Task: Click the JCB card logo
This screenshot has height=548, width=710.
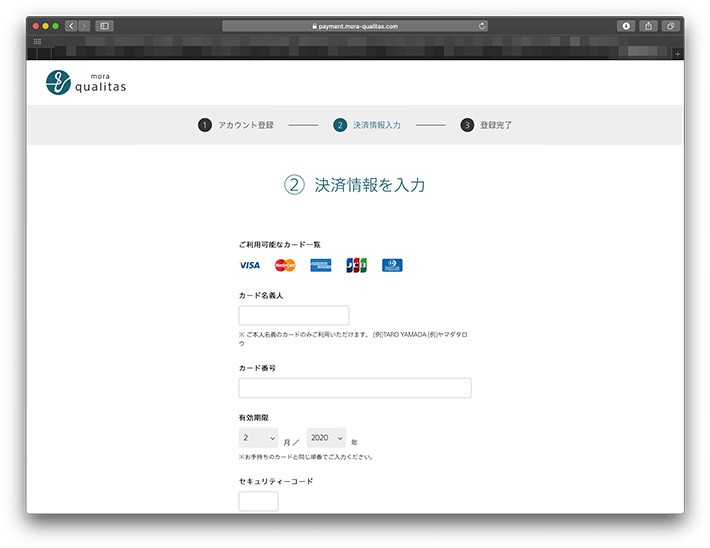Action: coord(356,265)
